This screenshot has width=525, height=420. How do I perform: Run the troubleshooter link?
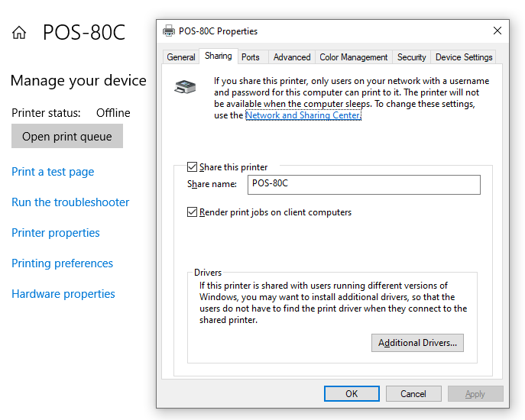(x=70, y=202)
